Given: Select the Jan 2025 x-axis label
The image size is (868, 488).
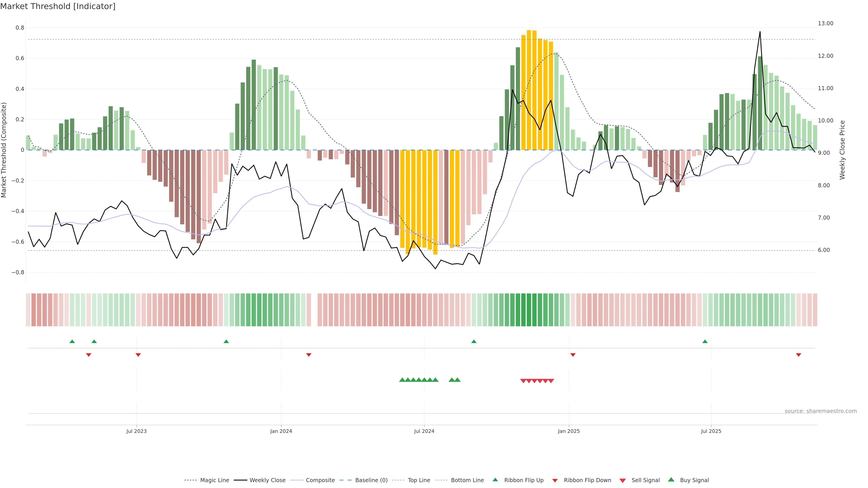Looking at the screenshot, I should [569, 431].
